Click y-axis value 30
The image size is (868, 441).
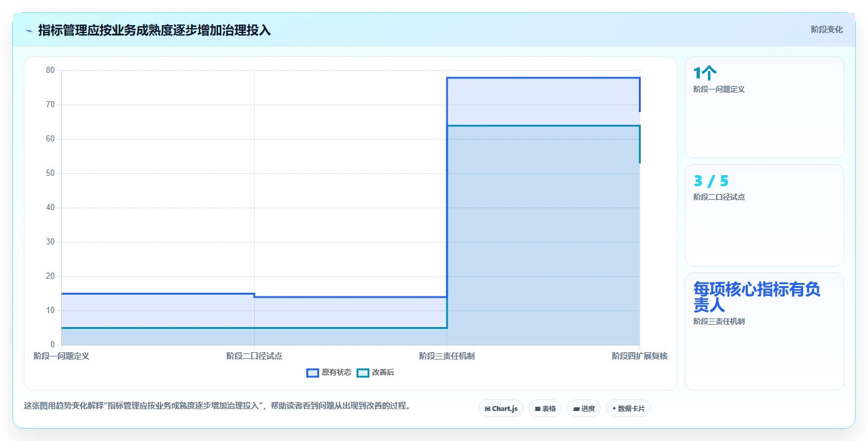point(50,242)
